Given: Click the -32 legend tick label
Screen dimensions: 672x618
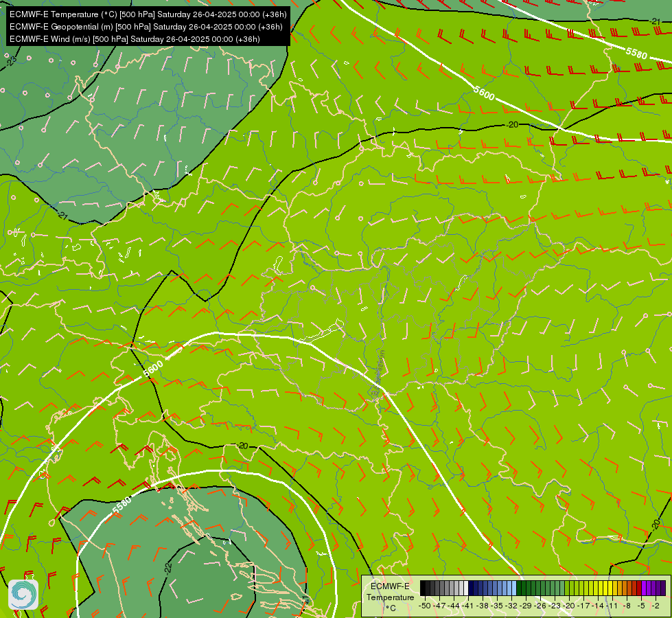Looking at the screenshot, I should (x=511, y=606).
